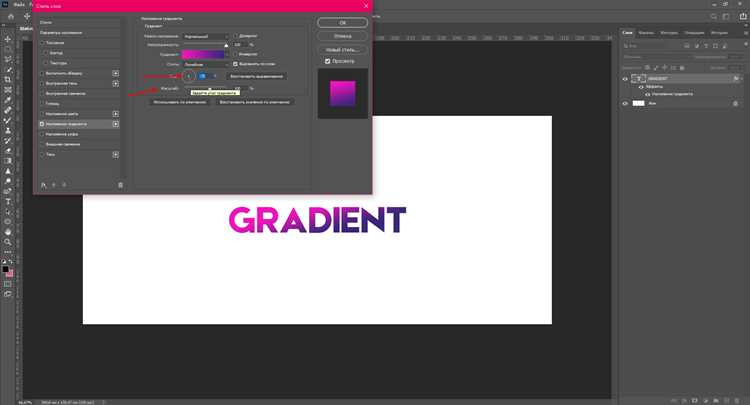The width and height of the screenshot is (750, 405).
Task: Open the gradient picker dropdown arrow
Action: (x=227, y=55)
